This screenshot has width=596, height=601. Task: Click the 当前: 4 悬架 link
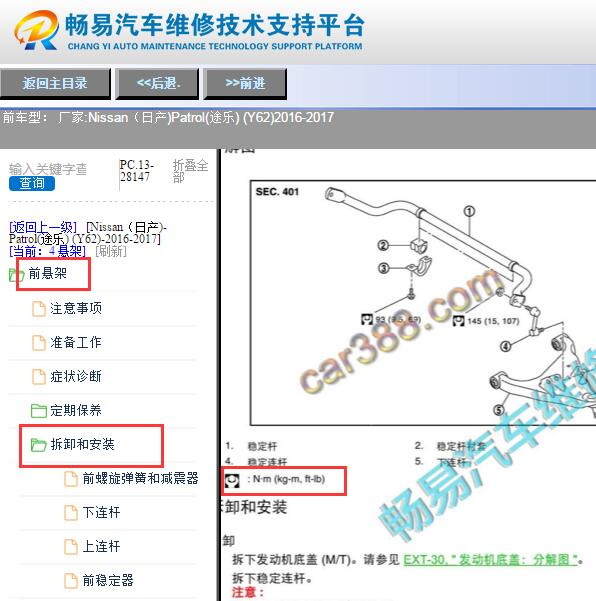click(47, 251)
